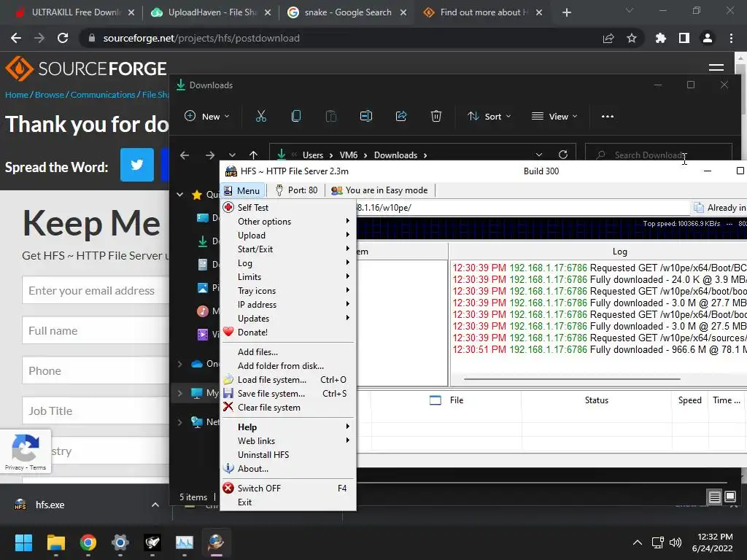Expand the Tray icons submenu
The image size is (747, 560).
[288, 290]
